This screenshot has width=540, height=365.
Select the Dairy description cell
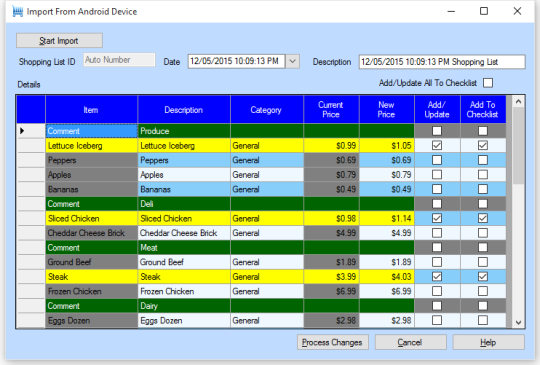[x=184, y=306]
